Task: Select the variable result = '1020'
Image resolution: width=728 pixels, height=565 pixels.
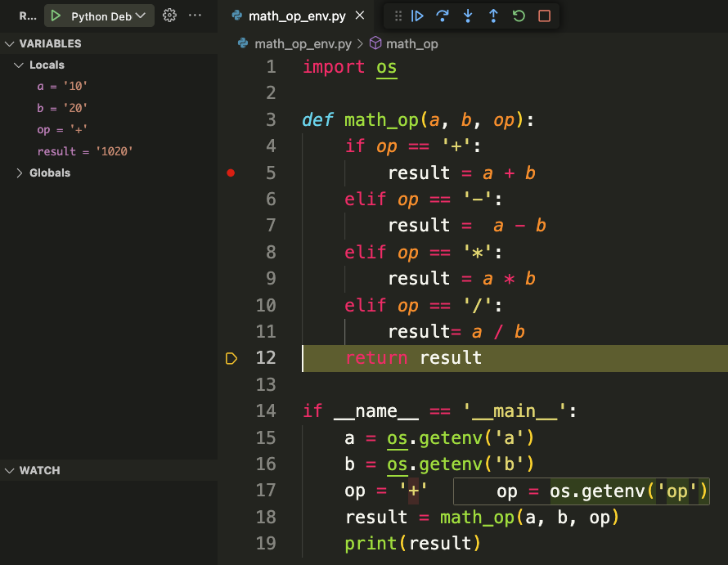Action: pos(85,151)
